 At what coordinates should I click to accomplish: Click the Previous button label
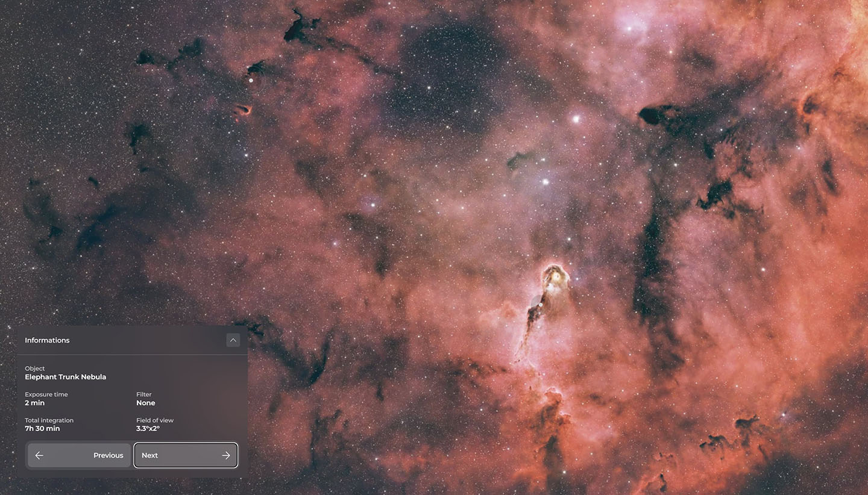(108, 455)
